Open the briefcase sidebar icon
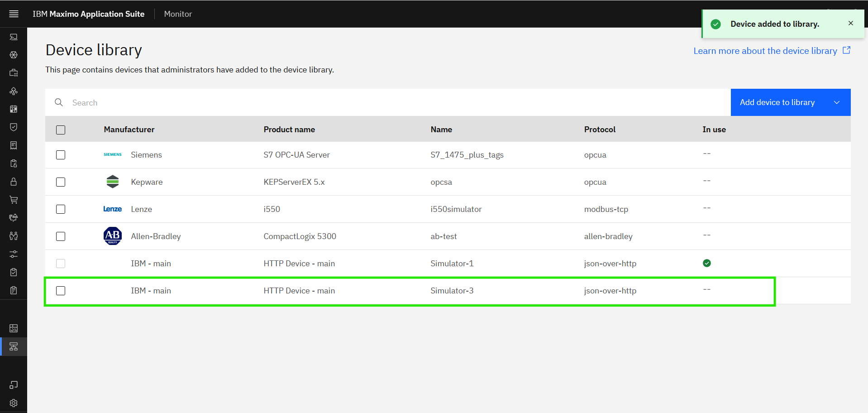The image size is (868, 413). point(14,73)
